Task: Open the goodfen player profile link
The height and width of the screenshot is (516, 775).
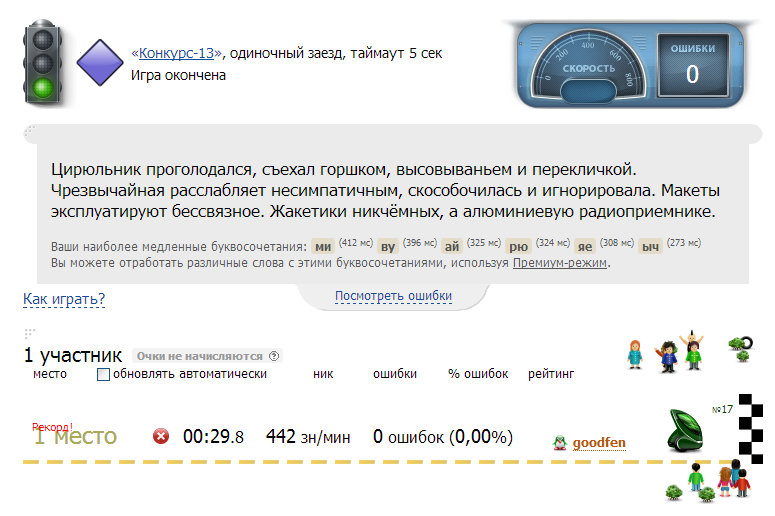Action: [x=599, y=442]
